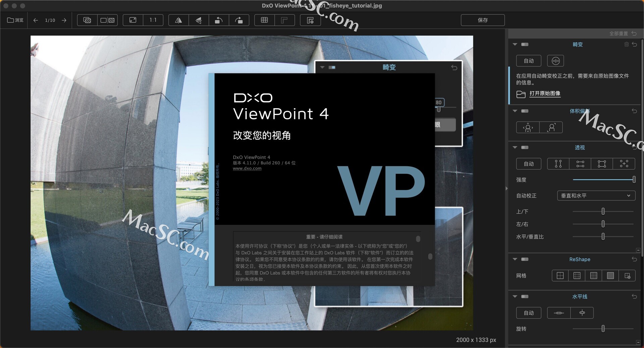Select 8-point perspective tool
This screenshot has width=644, height=348.
pos(624,164)
